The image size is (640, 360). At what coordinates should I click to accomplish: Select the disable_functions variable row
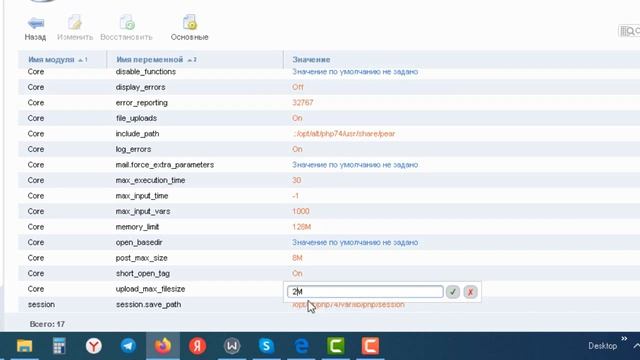pyautogui.click(x=329, y=72)
